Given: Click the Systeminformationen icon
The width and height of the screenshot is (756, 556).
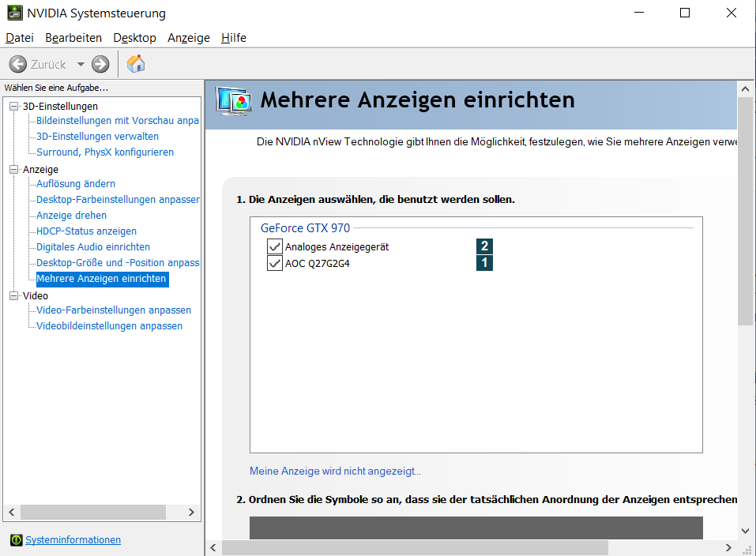Looking at the screenshot, I should point(17,539).
